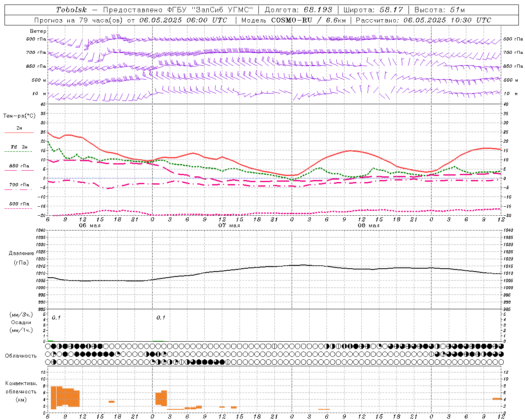Click the date label "07 мая"

coord(229,226)
